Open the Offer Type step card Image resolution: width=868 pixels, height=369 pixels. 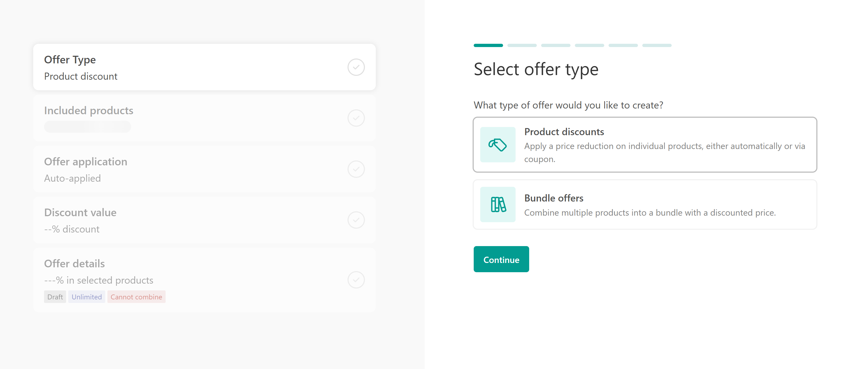tap(189, 67)
